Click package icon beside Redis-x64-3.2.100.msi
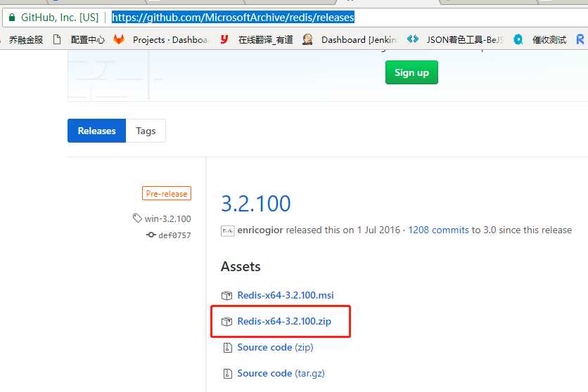This screenshot has height=392, width=588. [226, 295]
